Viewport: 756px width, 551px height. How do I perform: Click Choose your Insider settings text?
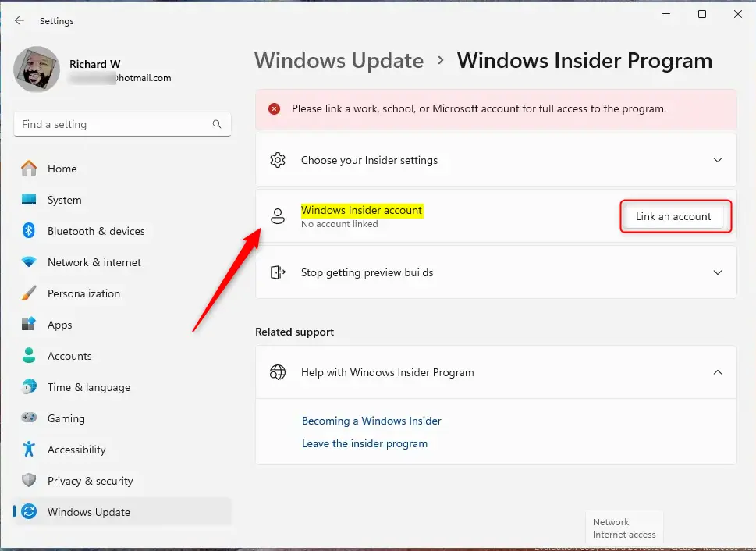pyautogui.click(x=369, y=160)
